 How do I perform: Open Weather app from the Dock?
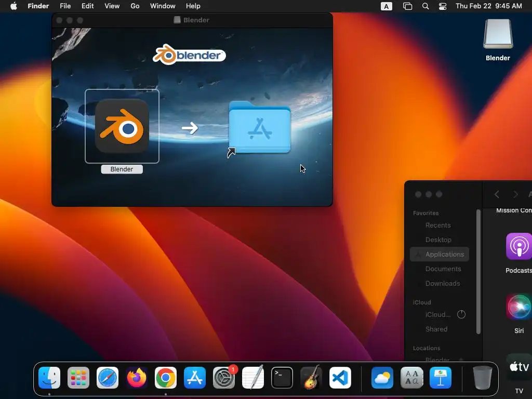(x=382, y=378)
